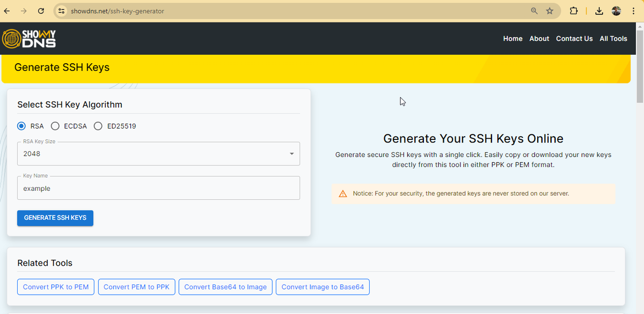Image resolution: width=644 pixels, height=314 pixels.
Task: Click the Select SSH Key Algorithm heading
Action: (x=70, y=104)
